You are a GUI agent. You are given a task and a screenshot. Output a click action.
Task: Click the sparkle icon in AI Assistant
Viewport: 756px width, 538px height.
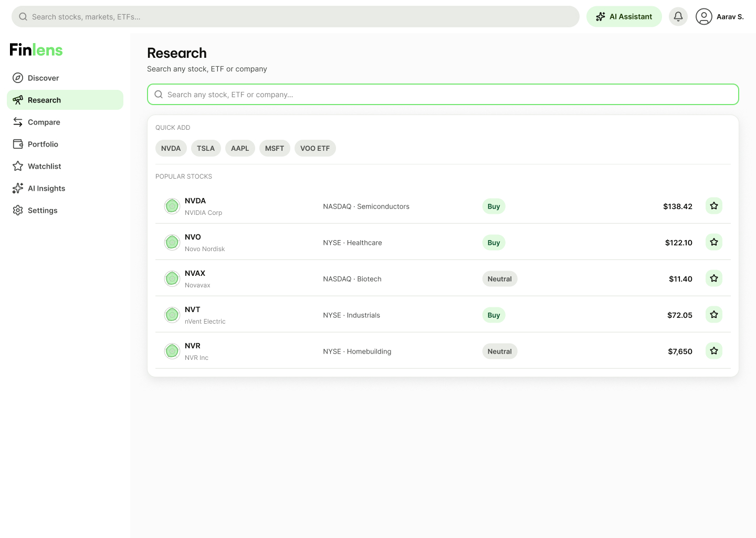click(x=601, y=17)
